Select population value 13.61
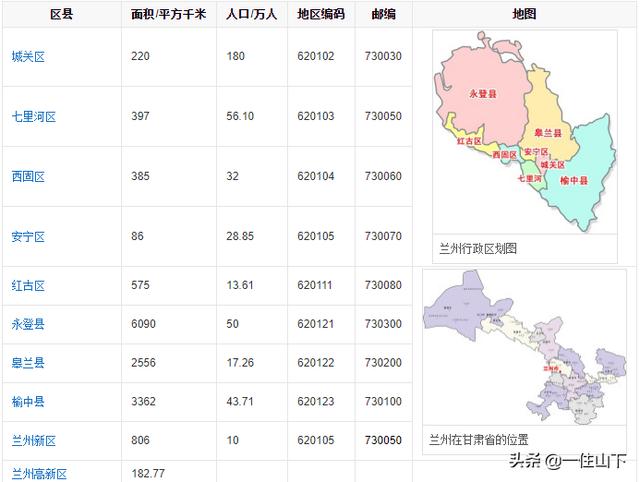640x482 pixels. (240, 285)
